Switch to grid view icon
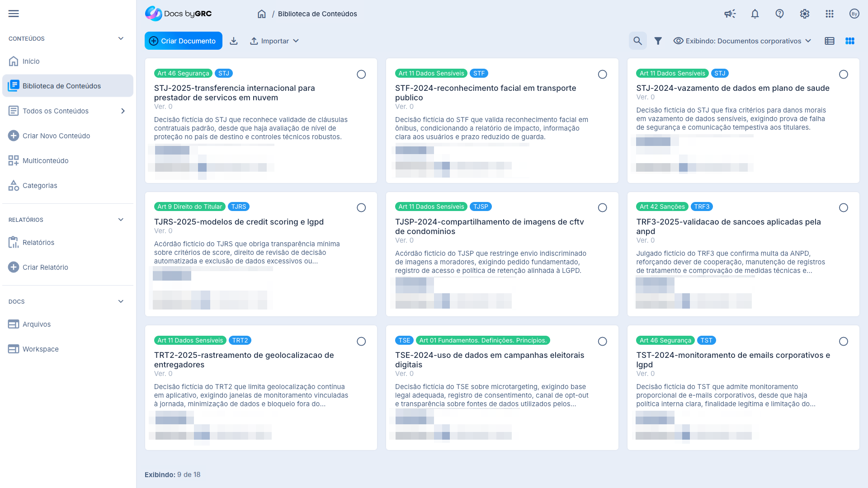Image resolution: width=868 pixels, height=488 pixels. pyautogui.click(x=850, y=41)
